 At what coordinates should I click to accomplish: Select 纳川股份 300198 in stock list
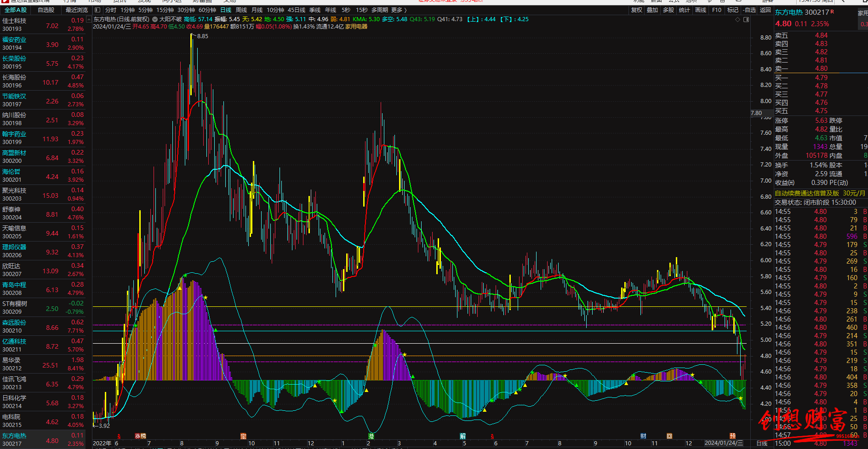pos(43,119)
